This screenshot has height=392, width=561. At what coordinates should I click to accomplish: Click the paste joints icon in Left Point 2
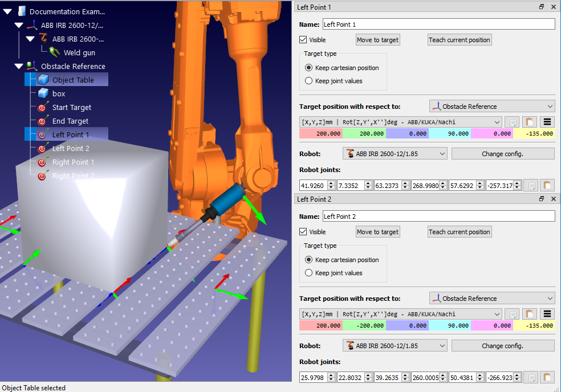tap(547, 377)
